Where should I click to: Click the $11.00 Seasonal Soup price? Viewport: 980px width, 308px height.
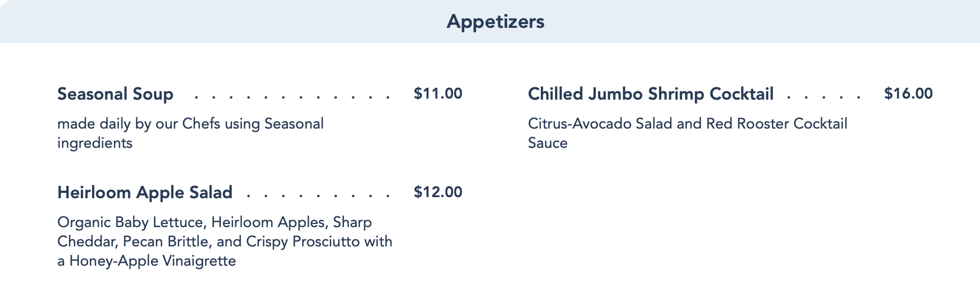pos(438,94)
